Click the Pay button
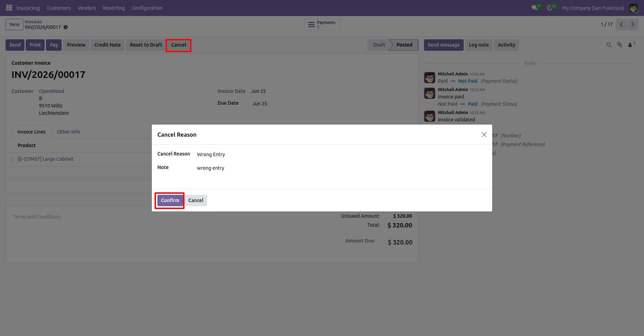644x336 pixels. tap(54, 45)
